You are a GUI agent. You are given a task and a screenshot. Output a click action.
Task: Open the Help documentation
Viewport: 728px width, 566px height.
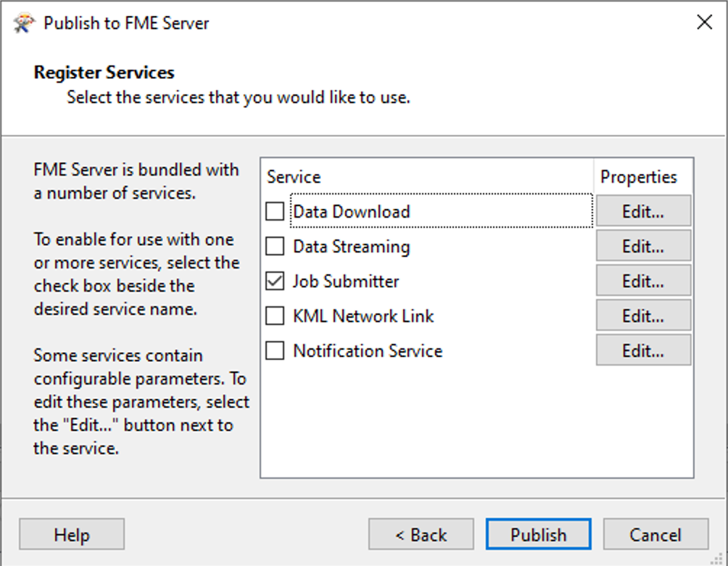click(x=70, y=534)
